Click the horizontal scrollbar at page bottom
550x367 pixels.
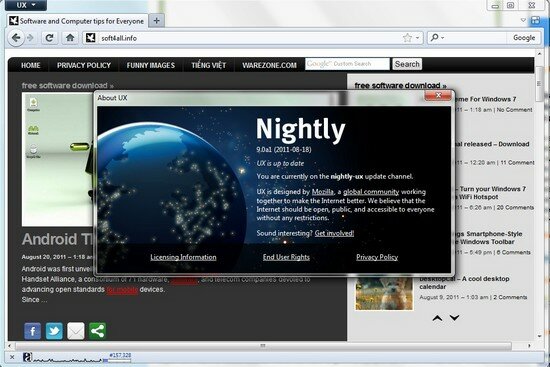pyautogui.click(x=263, y=346)
